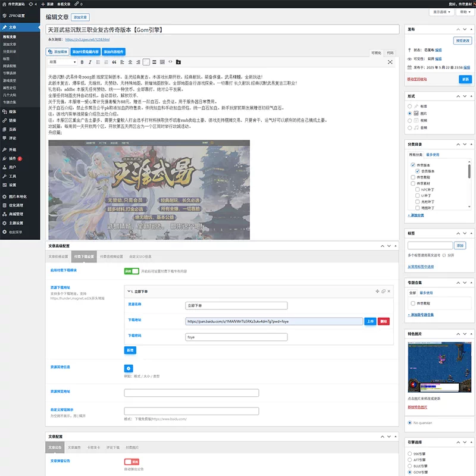The image size is (476, 476).
Task: Collapse the 形式 format panel
Action: (x=471, y=96)
